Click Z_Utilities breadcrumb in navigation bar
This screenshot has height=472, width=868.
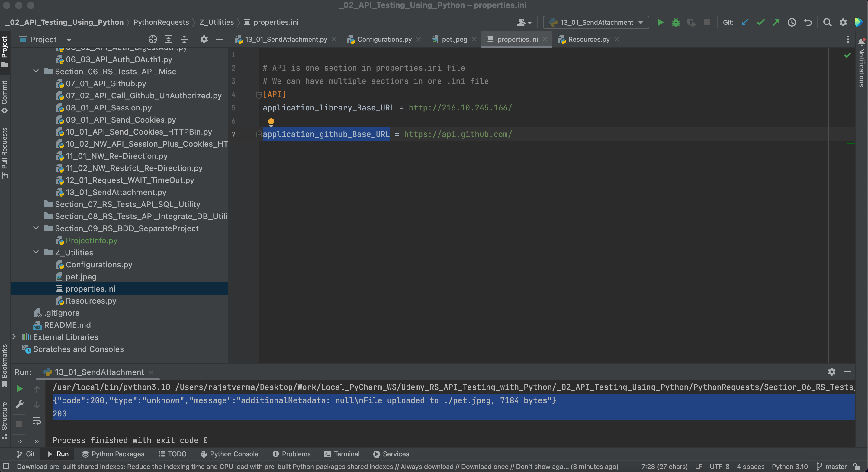[217, 22]
